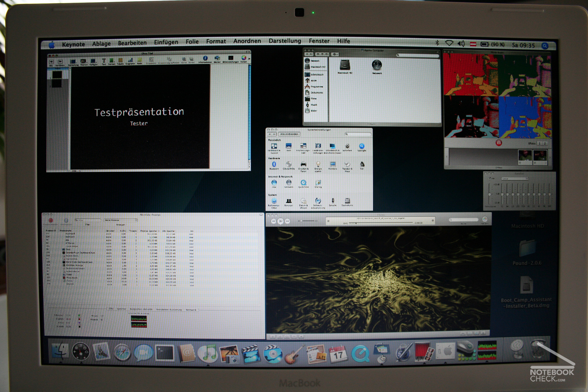The height and width of the screenshot is (392, 588).
Task: Insert a chart using Keynote's Diagramm icon
Action: (130, 60)
